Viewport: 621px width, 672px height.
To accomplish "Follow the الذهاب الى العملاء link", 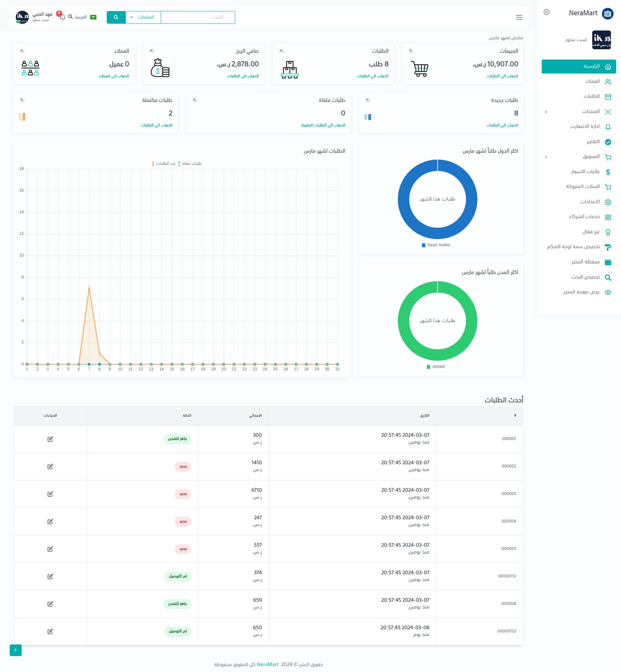I will [x=114, y=76].
